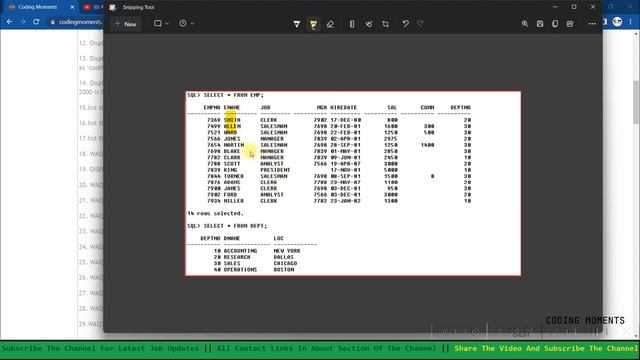Viewport: 640px width, 360px height.
Task: Go back in the browser
Action: pyautogui.click(x=9, y=22)
